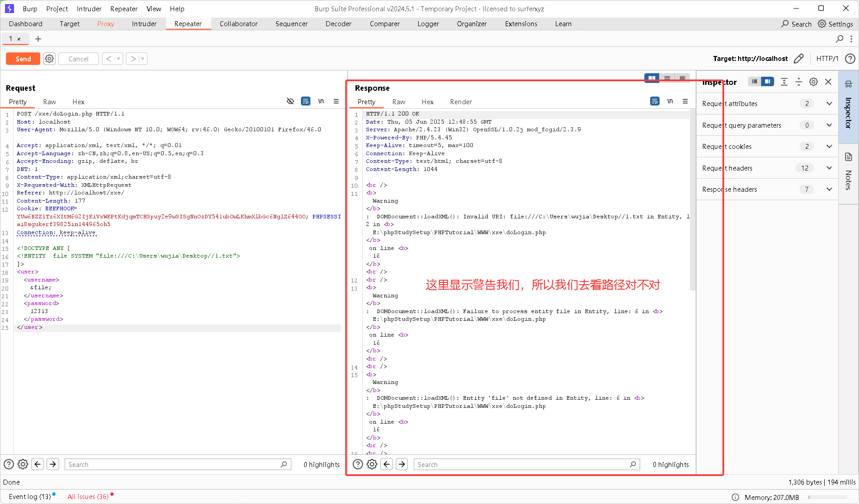Open Event log (13)
The image size is (859, 504).
click(x=30, y=496)
